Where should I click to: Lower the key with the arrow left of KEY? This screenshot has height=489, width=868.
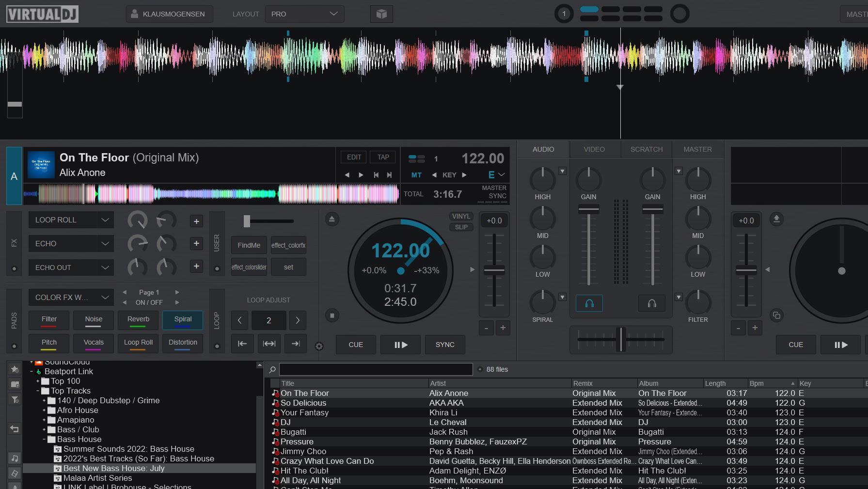coord(434,175)
